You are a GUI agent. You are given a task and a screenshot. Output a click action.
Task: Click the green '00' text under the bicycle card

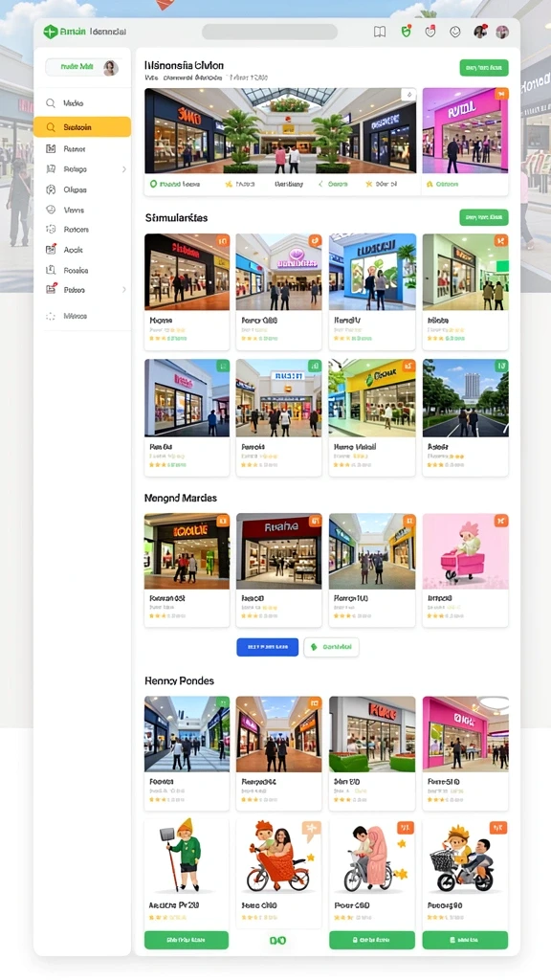[277, 940]
